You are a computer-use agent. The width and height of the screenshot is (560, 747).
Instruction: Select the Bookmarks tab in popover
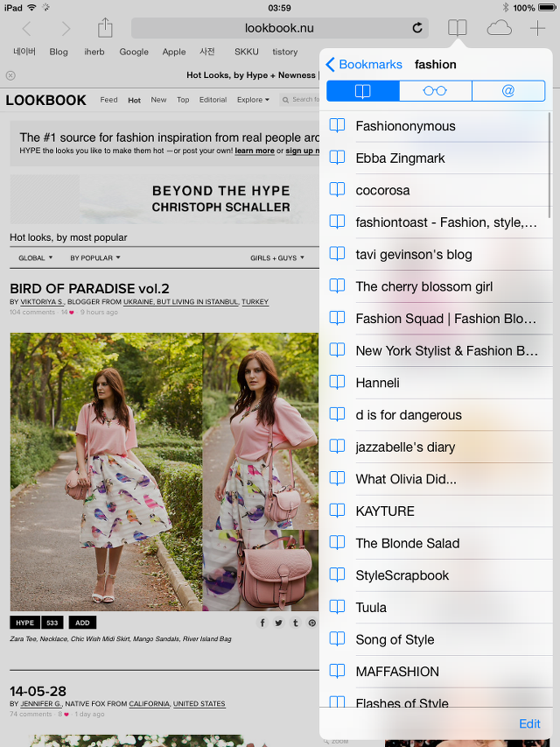tap(363, 90)
